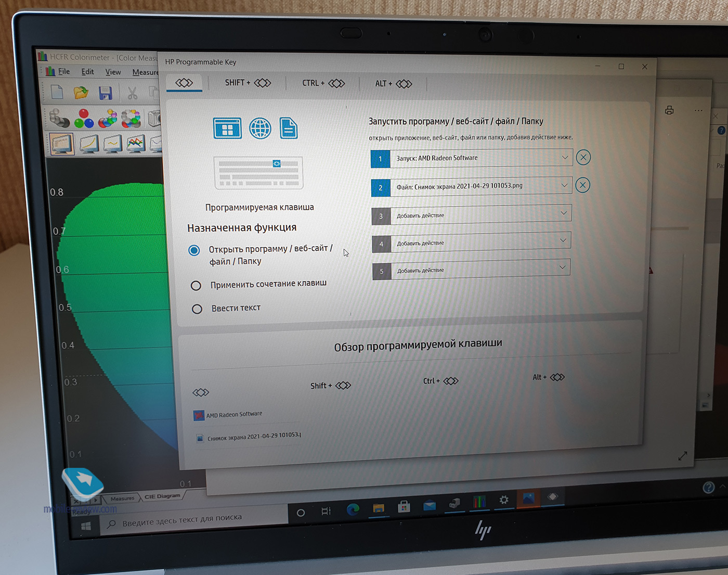Click the Photos app taskbar icon
728x575 pixels.
click(528, 499)
